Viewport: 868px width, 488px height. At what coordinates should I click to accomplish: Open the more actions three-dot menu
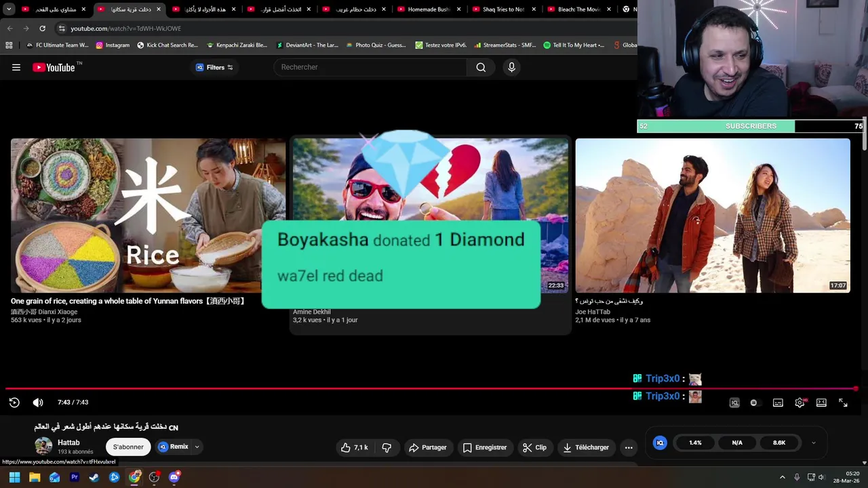coord(629,447)
